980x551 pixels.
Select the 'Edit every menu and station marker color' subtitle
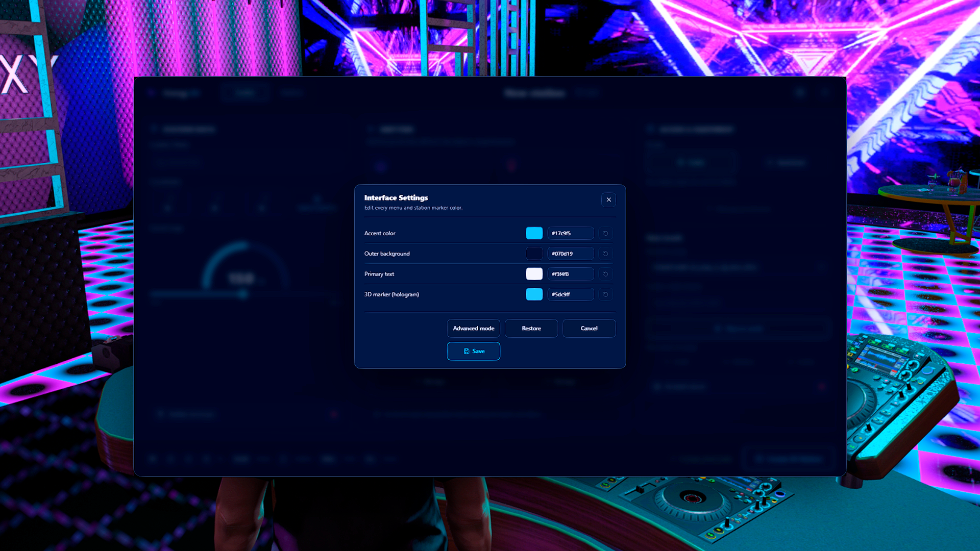[x=413, y=208]
